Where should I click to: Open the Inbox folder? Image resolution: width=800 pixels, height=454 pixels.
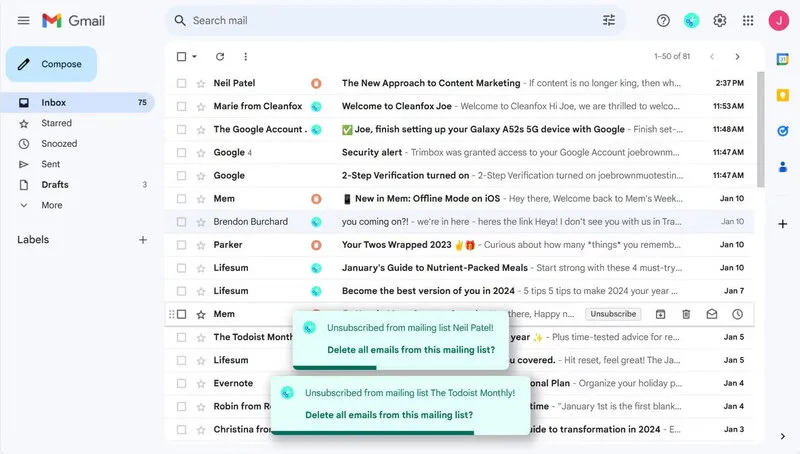78,103
